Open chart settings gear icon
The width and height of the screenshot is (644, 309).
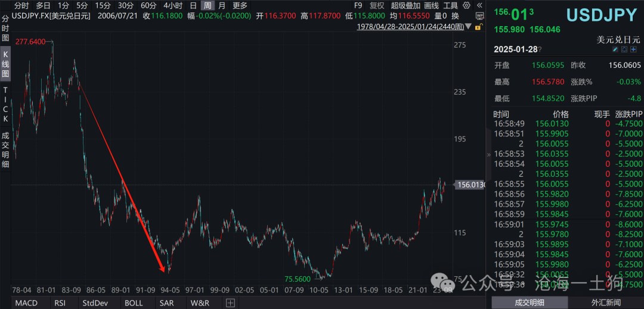466,5
